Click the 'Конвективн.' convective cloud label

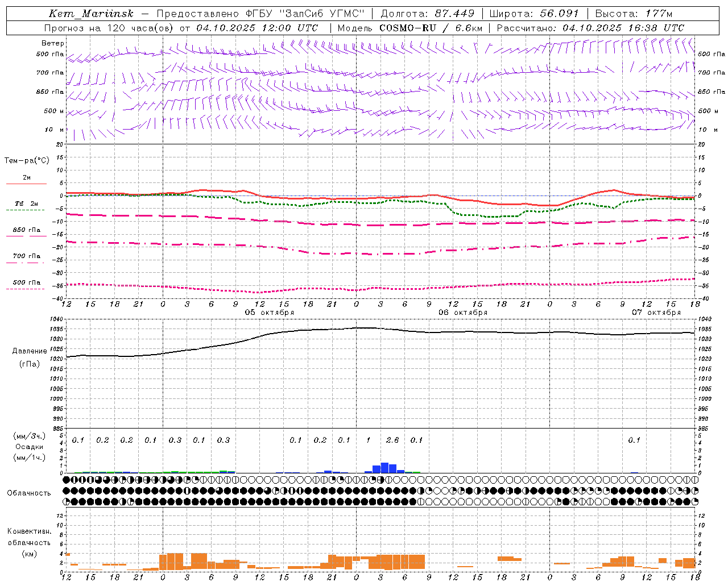coord(29,531)
